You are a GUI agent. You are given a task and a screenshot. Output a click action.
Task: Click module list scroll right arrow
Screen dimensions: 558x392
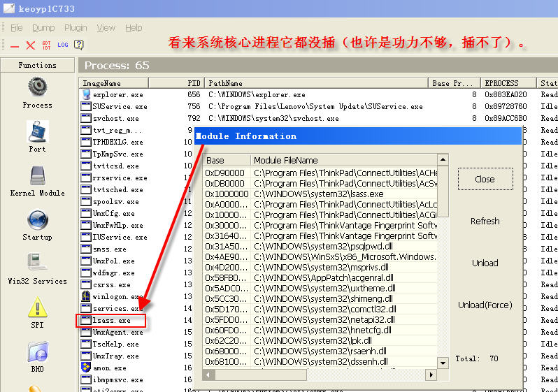pyautogui.click(x=431, y=375)
